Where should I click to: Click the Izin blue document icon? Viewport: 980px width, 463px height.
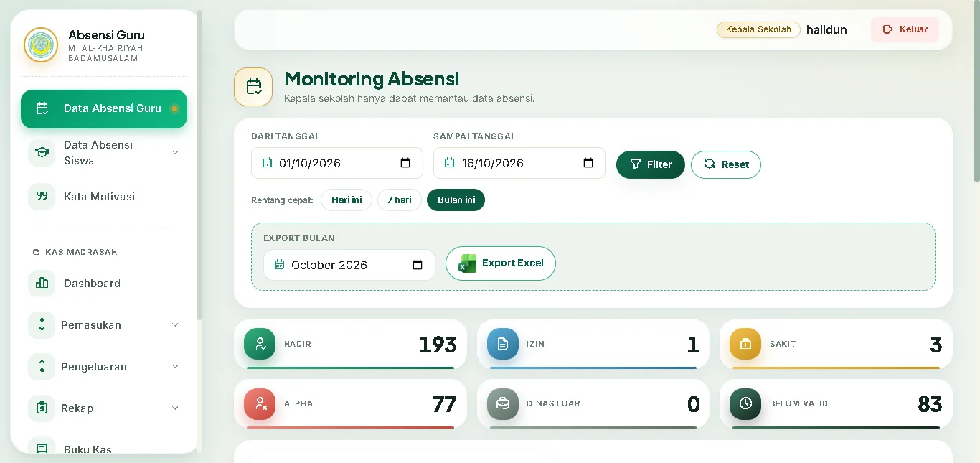coord(503,344)
